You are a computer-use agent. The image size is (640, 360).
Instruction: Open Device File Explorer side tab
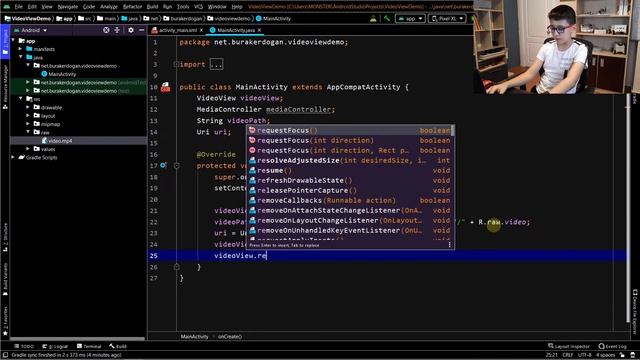tap(635, 312)
